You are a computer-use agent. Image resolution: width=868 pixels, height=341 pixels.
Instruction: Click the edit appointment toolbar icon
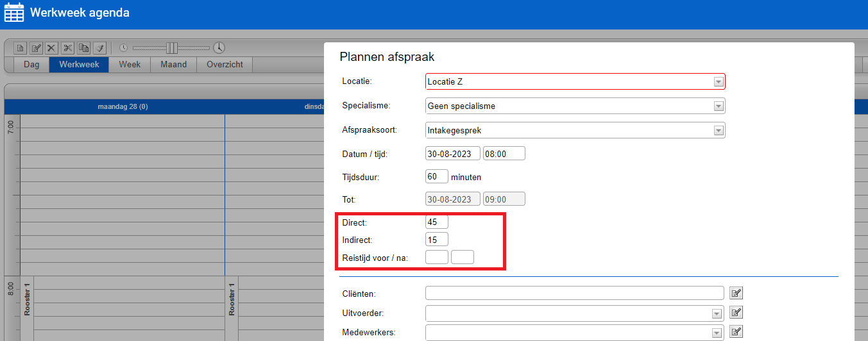coord(37,48)
